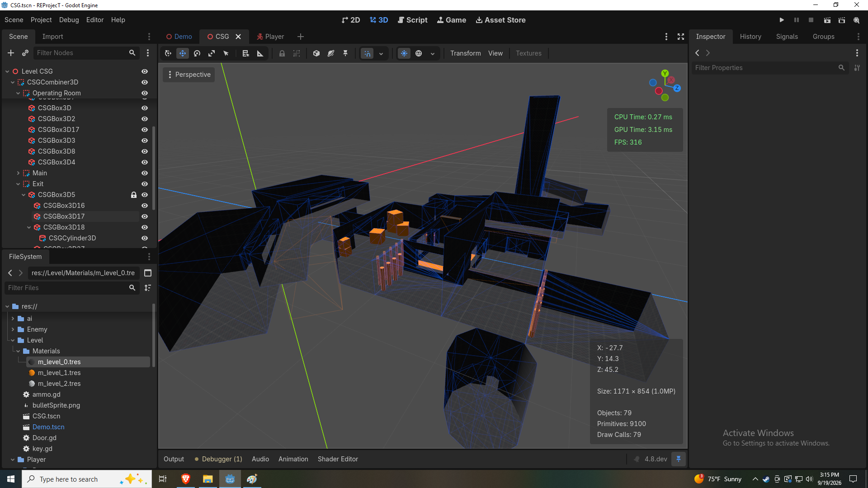Expand the ai folder in FileSystem
This screenshot has width=868, height=488.
(13, 319)
